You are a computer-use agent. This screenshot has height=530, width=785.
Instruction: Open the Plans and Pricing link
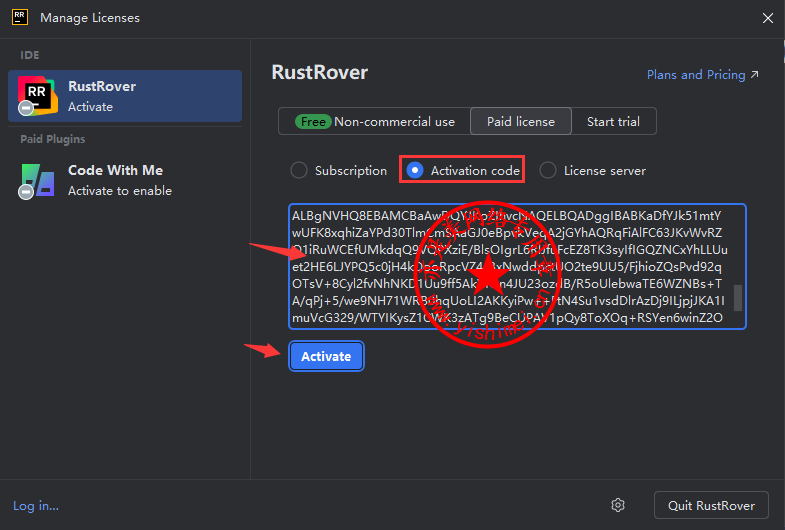(702, 75)
